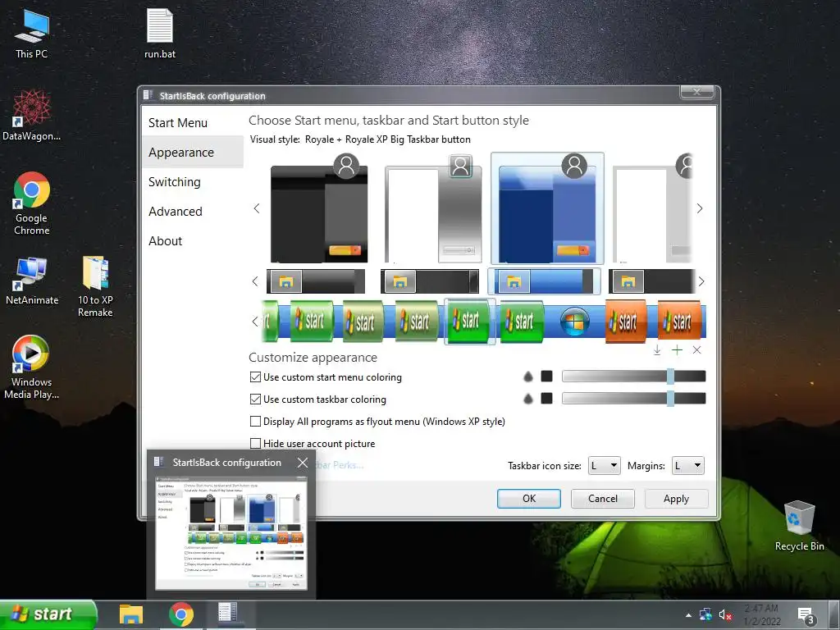
Task: Select the first orange start button style
Action: click(626, 322)
